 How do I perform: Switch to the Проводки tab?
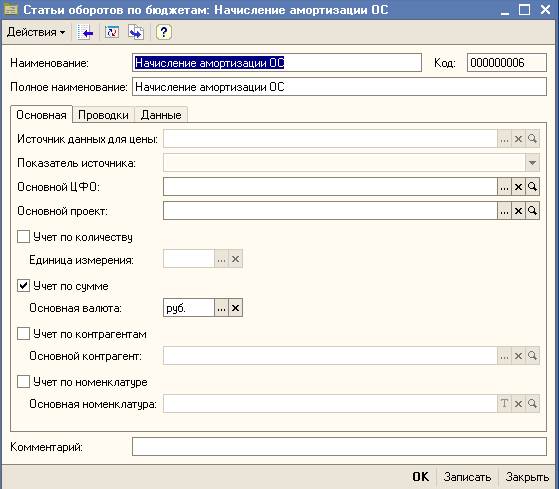(103, 115)
